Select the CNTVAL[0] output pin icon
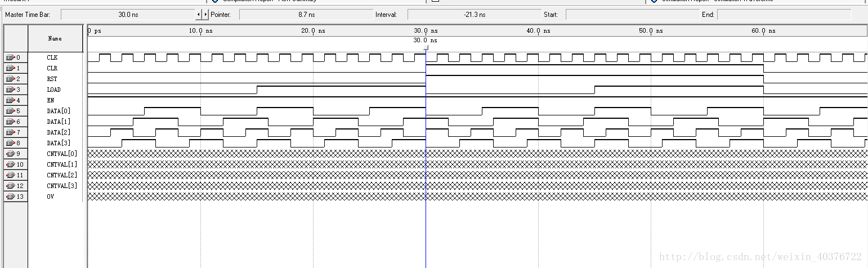 [10, 154]
